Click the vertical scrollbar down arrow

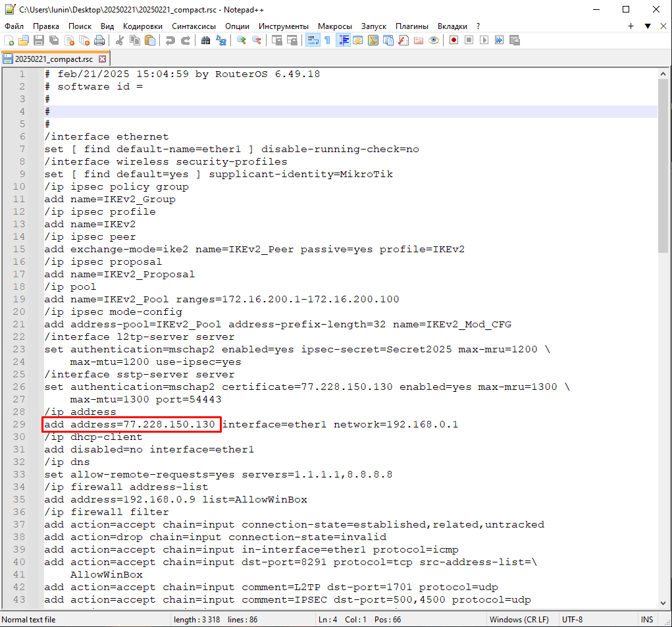(663, 603)
